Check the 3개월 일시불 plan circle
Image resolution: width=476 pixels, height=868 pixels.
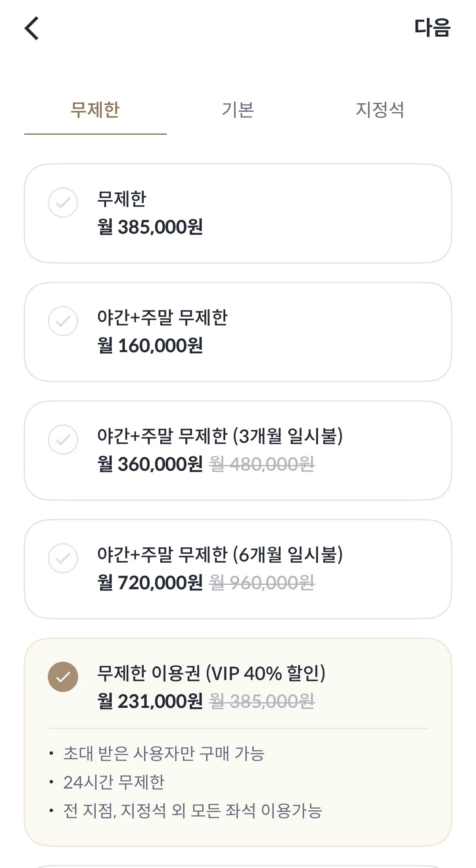coord(63,440)
